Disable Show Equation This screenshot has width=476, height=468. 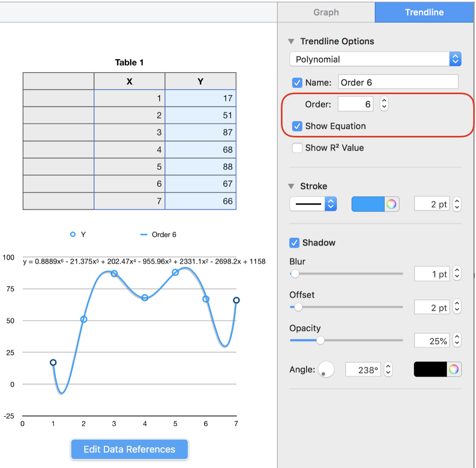tap(297, 126)
